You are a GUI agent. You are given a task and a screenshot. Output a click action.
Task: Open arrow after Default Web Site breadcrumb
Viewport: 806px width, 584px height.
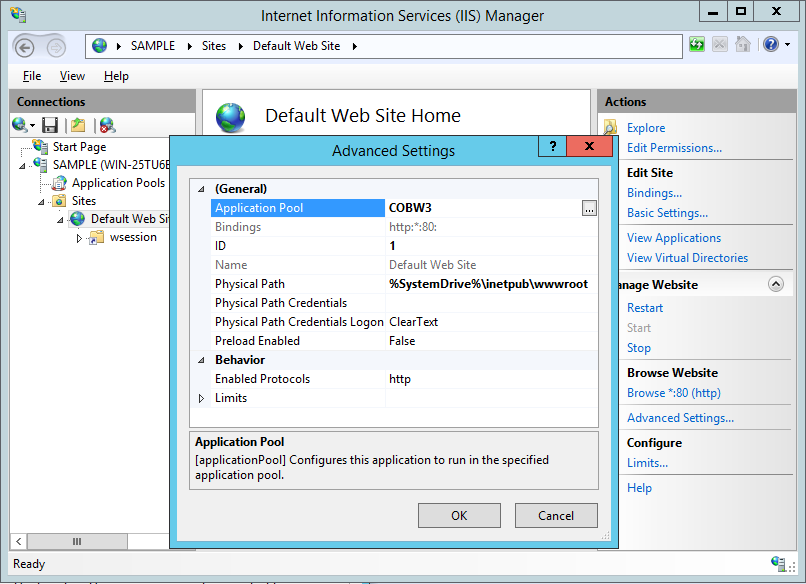tap(355, 46)
